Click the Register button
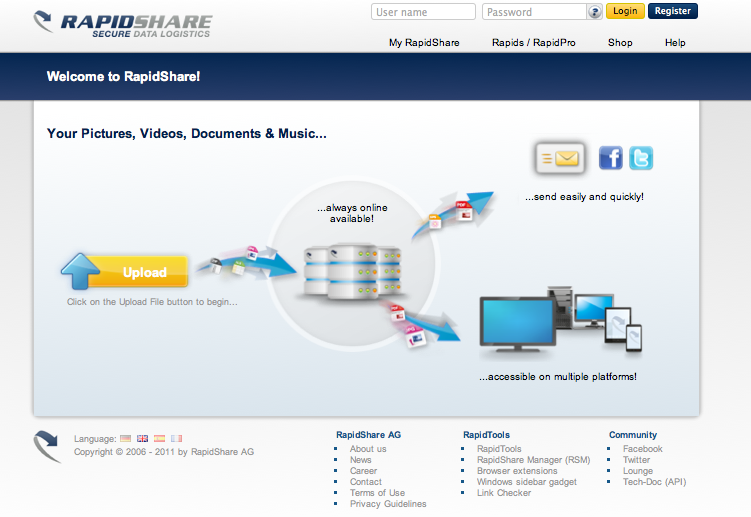The height and width of the screenshot is (517, 751). point(672,11)
